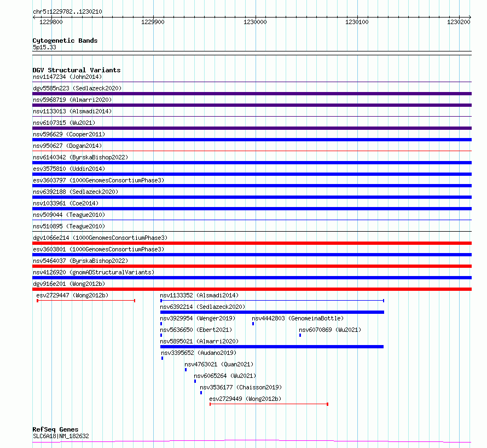Click the dgv5585n223 Sedlazeck2020 purple bar
The width and height of the screenshot is (487, 448).
tap(252, 94)
